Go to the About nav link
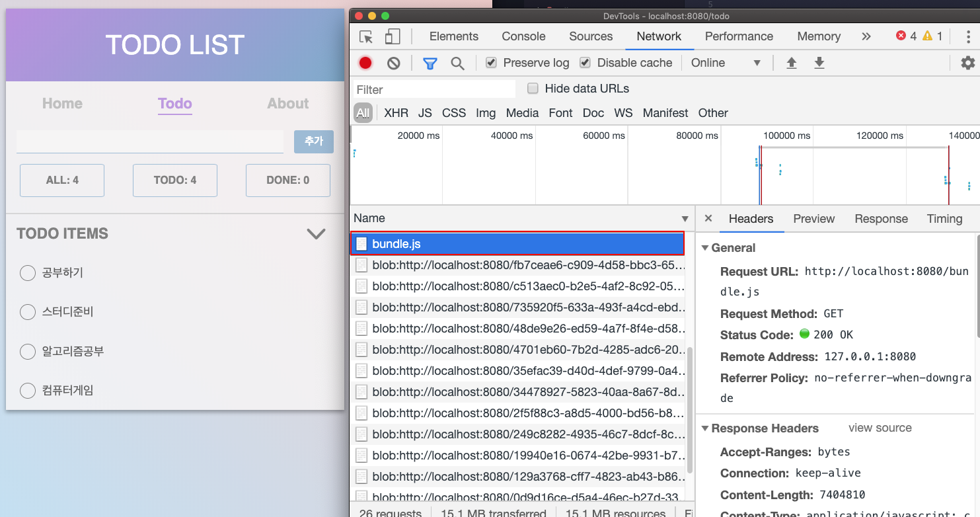The height and width of the screenshot is (517, 980). pos(288,104)
